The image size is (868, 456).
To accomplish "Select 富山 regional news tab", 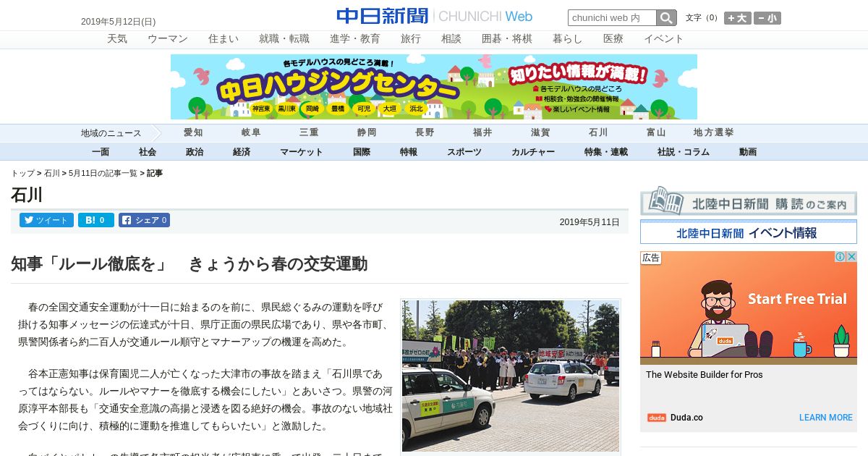I will click(656, 133).
